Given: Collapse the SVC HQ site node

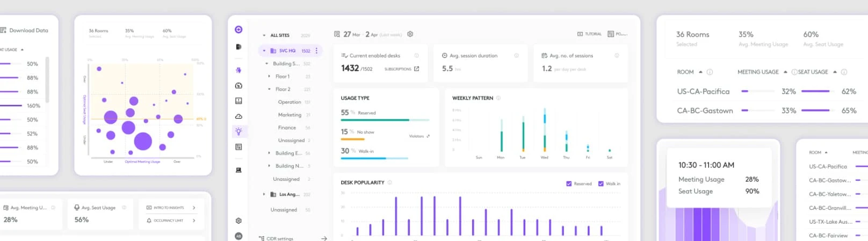Looking at the screenshot, I should pyautogui.click(x=264, y=51).
